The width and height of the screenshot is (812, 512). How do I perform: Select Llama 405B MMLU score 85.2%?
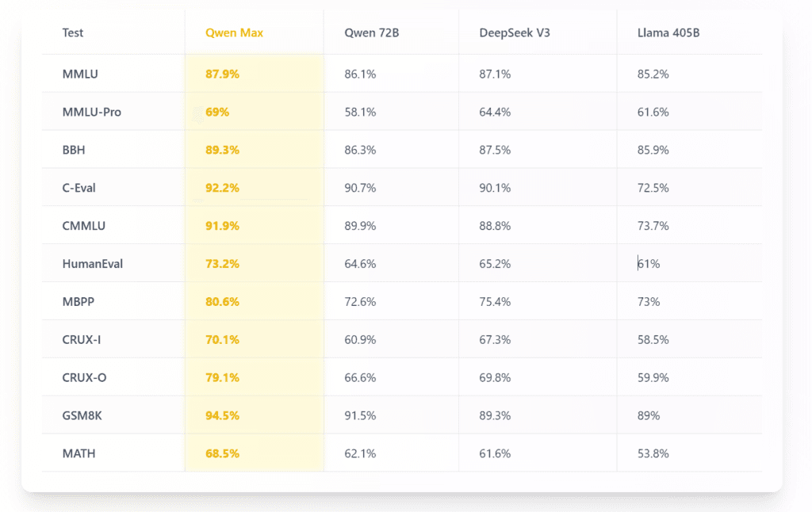(653, 74)
